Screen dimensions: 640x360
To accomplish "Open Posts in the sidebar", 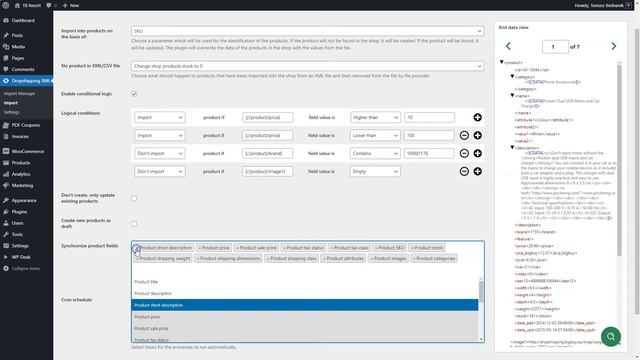I will [17, 36].
